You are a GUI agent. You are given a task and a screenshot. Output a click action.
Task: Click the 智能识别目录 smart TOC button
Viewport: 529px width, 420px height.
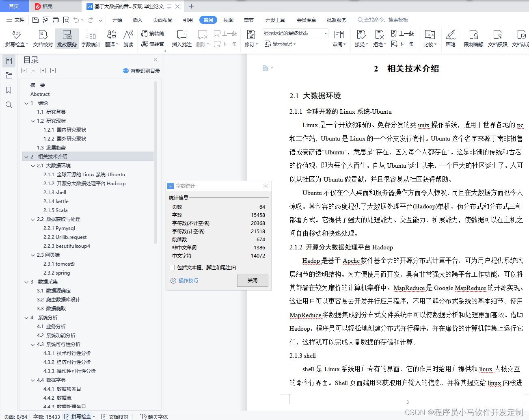141,71
